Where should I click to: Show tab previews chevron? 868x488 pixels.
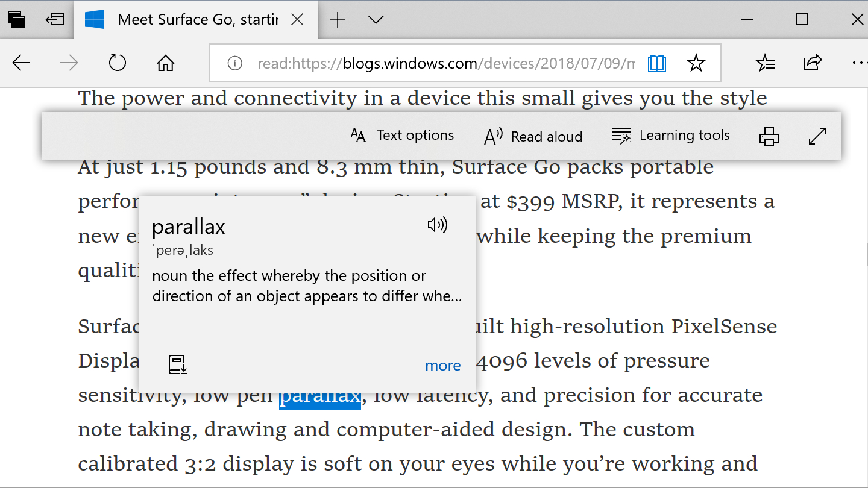376,20
